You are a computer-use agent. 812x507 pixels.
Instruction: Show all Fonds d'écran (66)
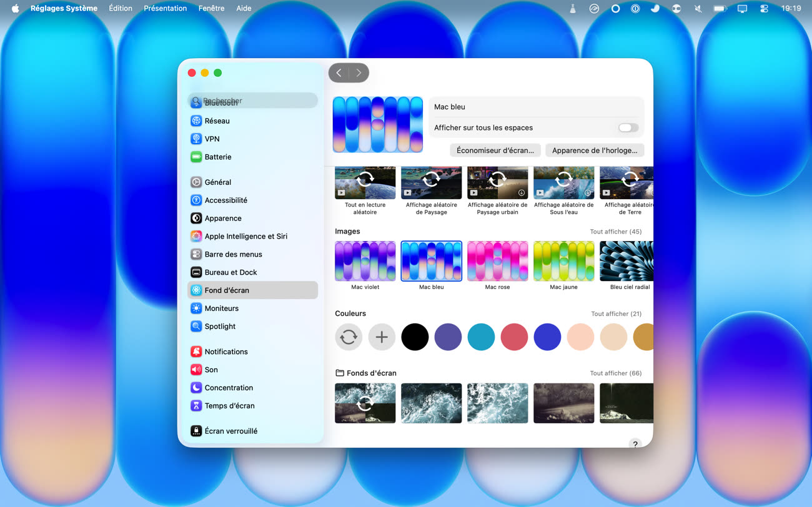[x=616, y=373]
